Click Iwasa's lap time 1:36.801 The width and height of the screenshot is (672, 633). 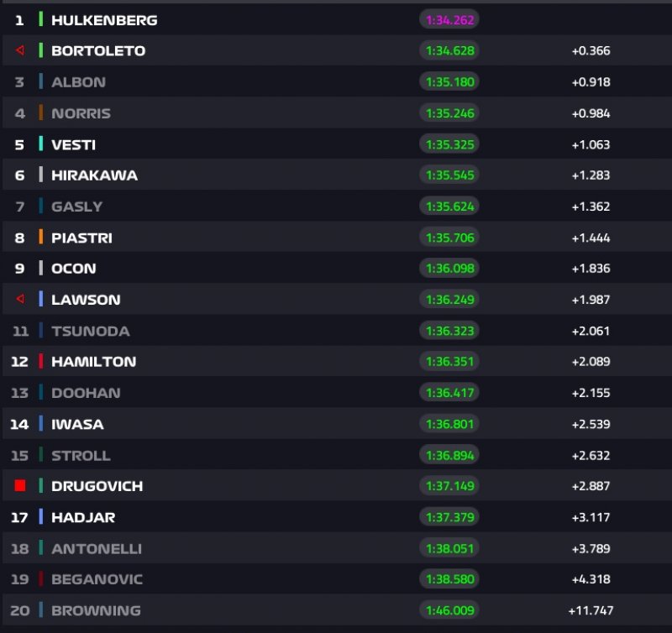pyautogui.click(x=449, y=424)
